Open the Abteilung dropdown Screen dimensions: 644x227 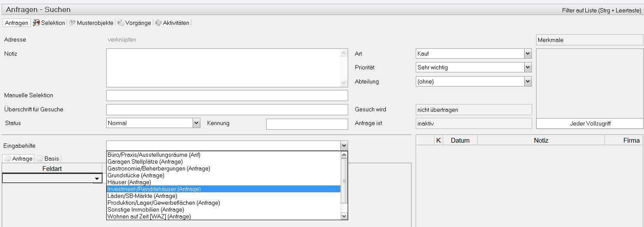click(x=528, y=81)
